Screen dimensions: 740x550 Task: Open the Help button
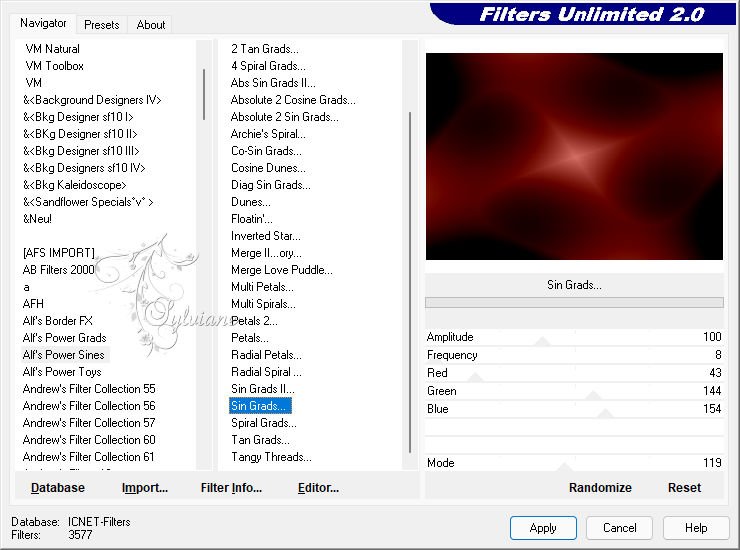tap(696, 528)
